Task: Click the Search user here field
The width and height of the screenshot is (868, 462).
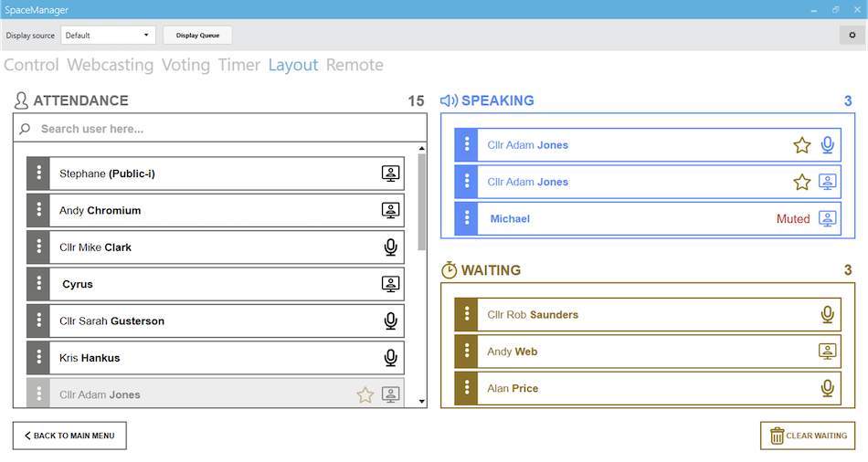Action: [x=220, y=129]
